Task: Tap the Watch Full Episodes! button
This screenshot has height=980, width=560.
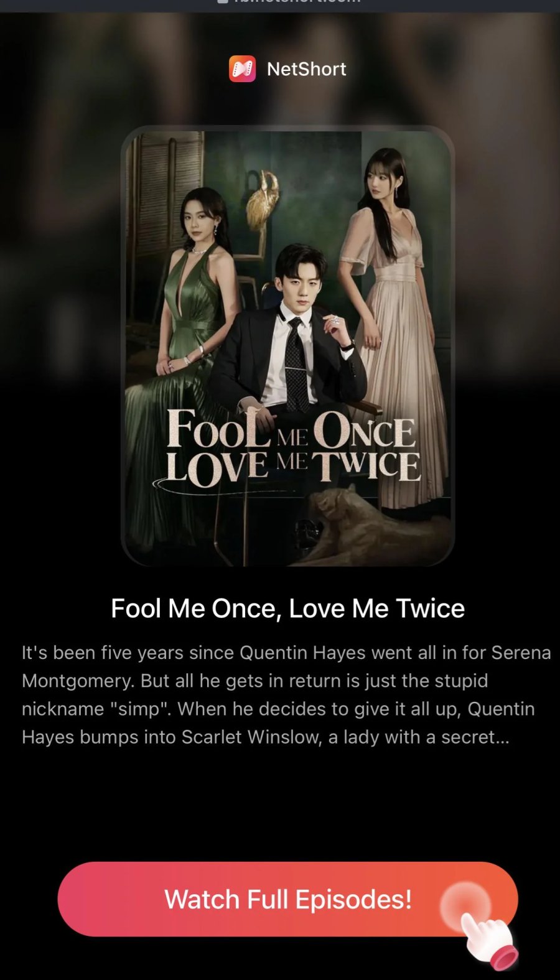Action: click(x=287, y=899)
